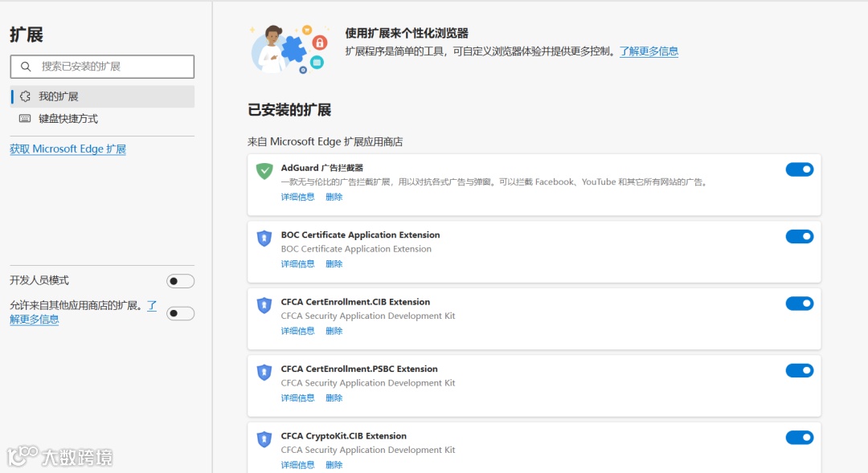Click the BOC Certificate Application Extension title
This screenshot has height=473, width=868.
click(x=360, y=234)
